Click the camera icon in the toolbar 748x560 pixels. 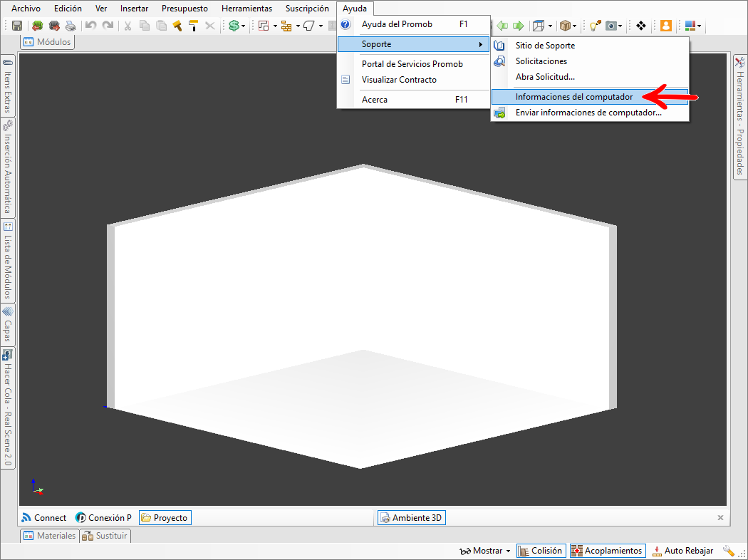tap(611, 26)
